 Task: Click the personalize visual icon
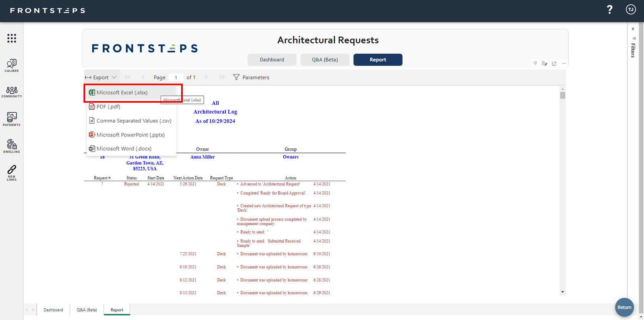click(x=545, y=63)
